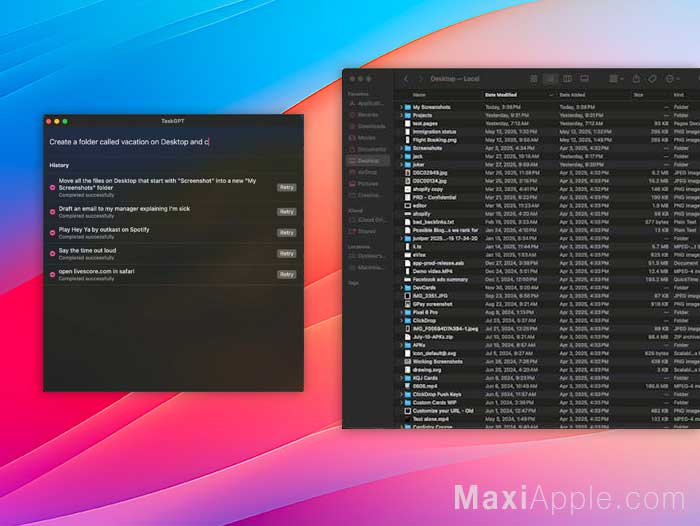Open the Finder action (ellipsis) menu icon
The height and width of the screenshot is (526, 700).
(672, 79)
